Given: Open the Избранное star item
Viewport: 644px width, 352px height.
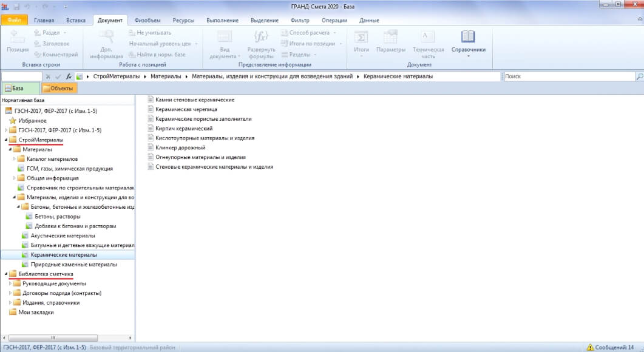Looking at the screenshot, I should pyautogui.click(x=32, y=121).
